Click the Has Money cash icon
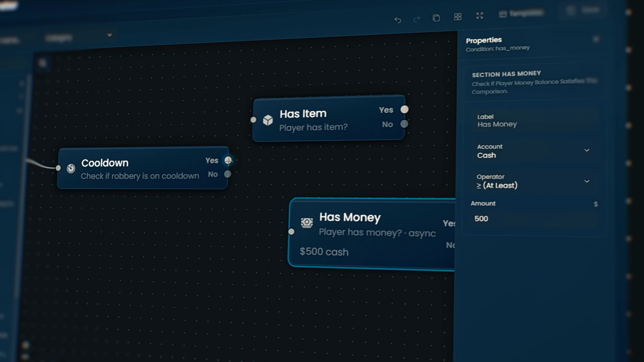 point(307,223)
